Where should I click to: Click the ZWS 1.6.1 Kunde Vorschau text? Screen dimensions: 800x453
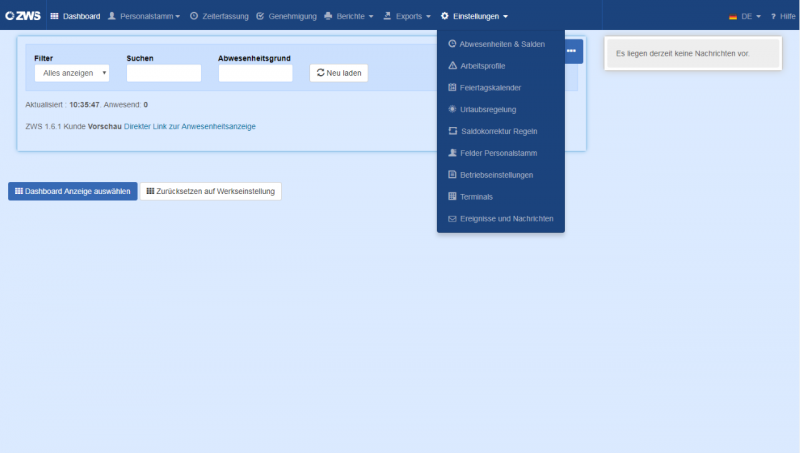(73, 126)
